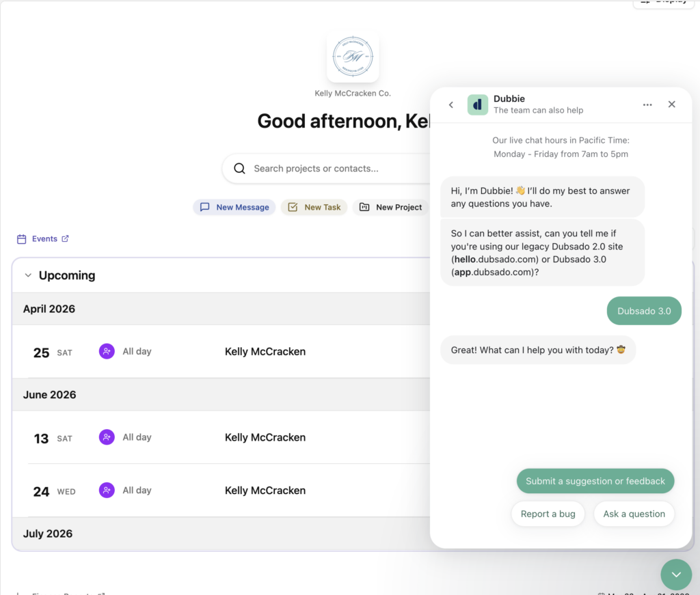The width and height of the screenshot is (700, 595).
Task: Create a New Message
Action: click(x=234, y=208)
